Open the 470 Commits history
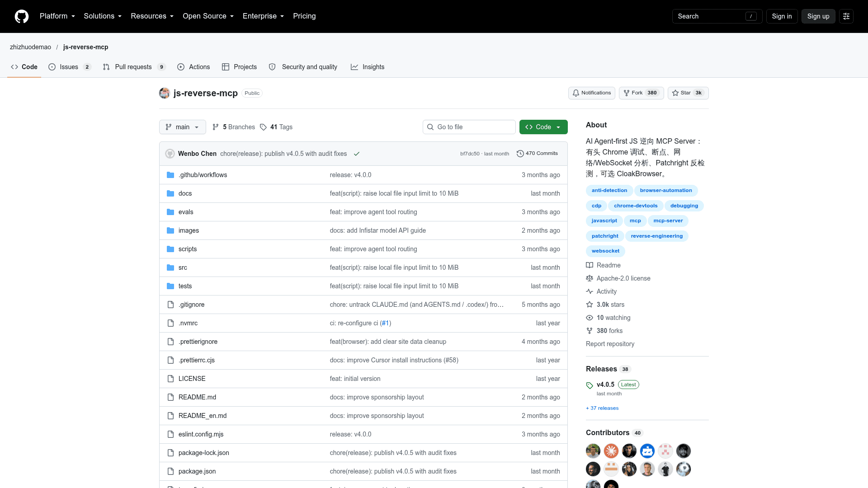The width and height of the screenshot is (868, 488). click(x=537, y=154)
